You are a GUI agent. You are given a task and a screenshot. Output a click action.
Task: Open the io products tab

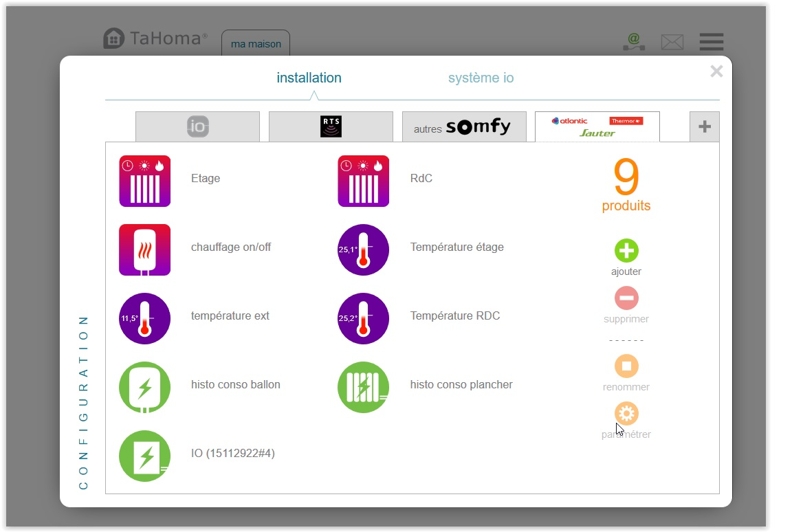tap(197, 126)
